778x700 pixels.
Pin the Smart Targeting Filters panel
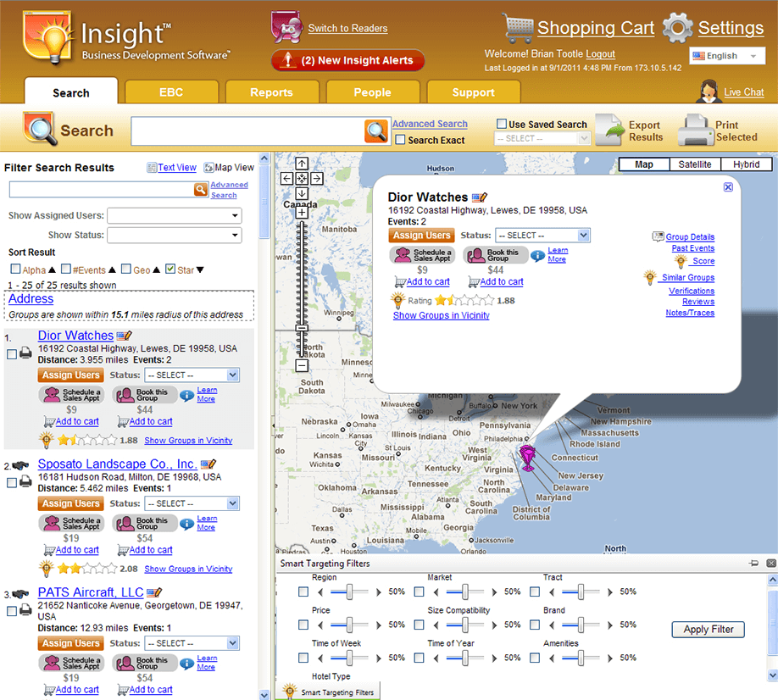point(754,563)
